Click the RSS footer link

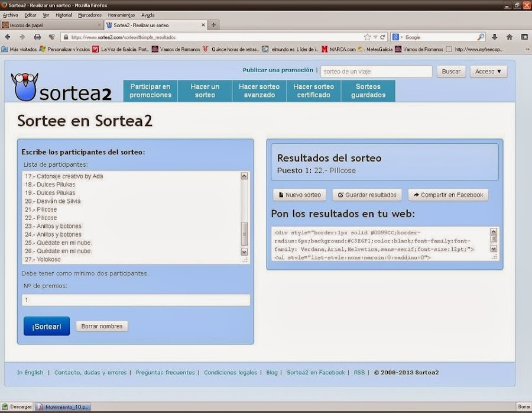[359, 373]
